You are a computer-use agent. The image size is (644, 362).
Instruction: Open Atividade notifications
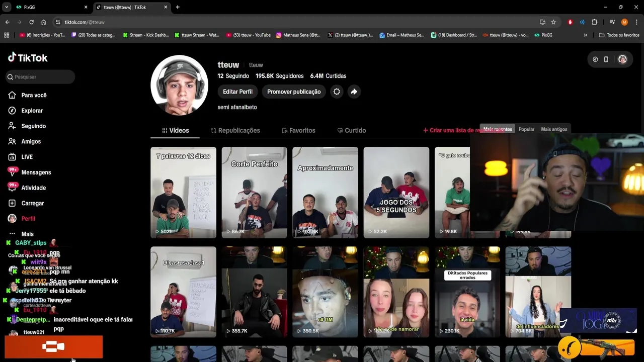coord(27,188)
